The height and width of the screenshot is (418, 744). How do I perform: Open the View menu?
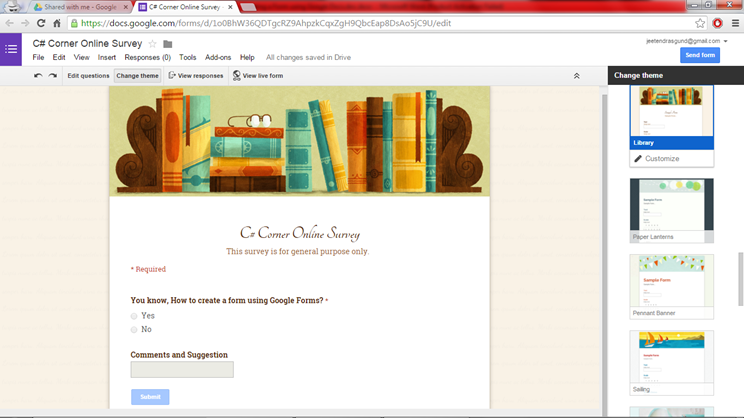(x=82, y=57)
